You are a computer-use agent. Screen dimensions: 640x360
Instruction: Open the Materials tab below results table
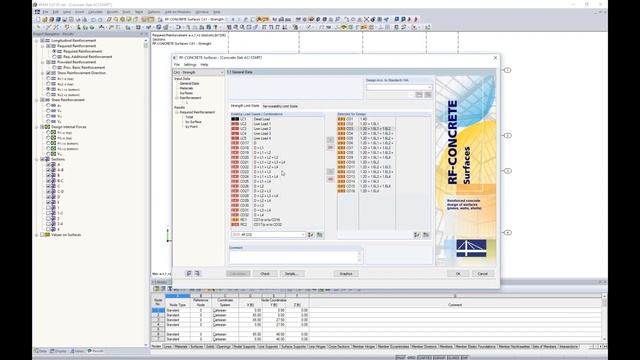(181, 347)
